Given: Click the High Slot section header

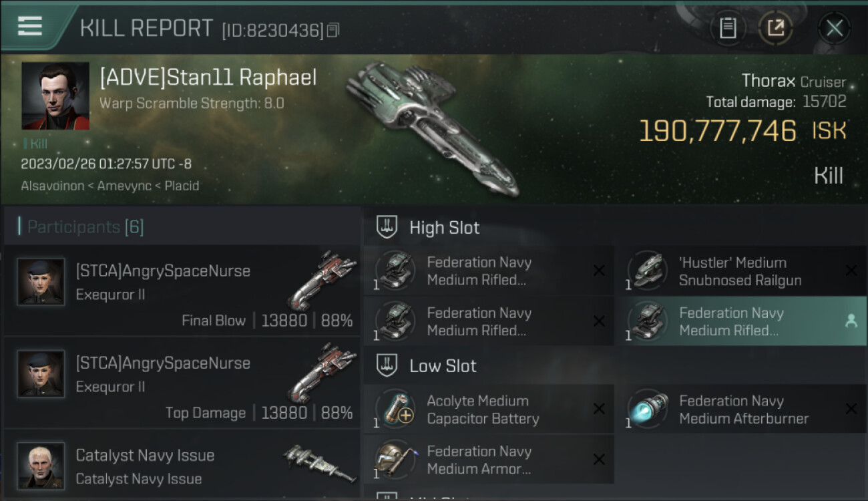Looking at the screenshot, I should pos(445,228).
